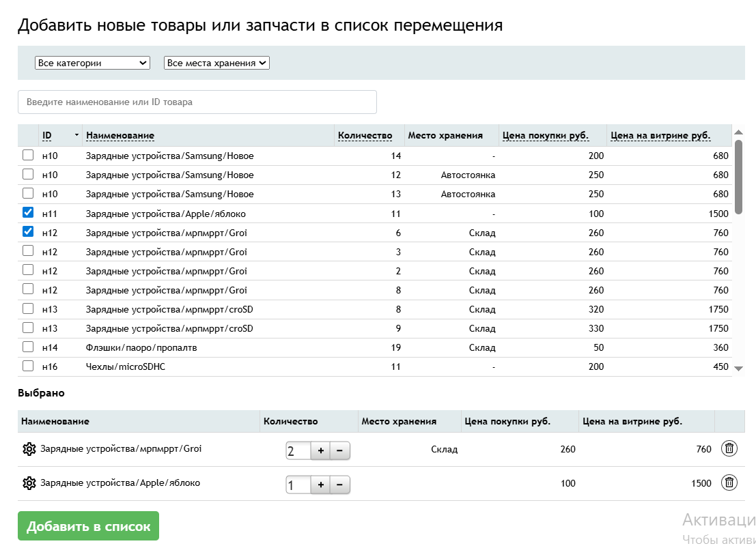Check the Флэшки/паоро/пропалтв row
The height and width of the screenshot is (548, 756).
(x=28, y=347)
